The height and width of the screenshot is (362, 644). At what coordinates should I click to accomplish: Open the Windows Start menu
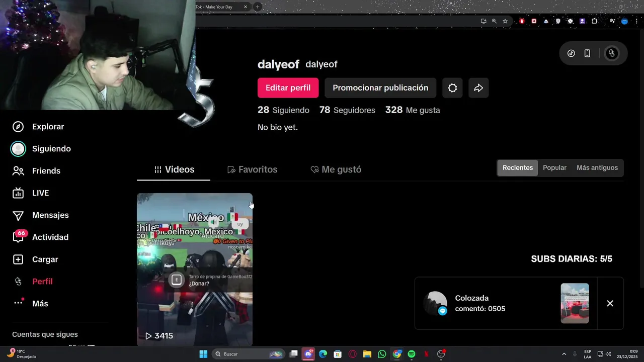click(203, 354)
